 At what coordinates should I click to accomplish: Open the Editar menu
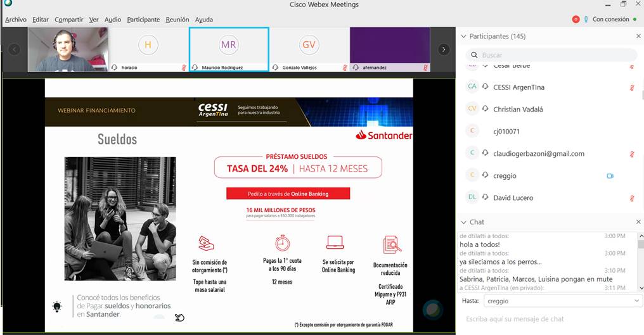[41, 19]
